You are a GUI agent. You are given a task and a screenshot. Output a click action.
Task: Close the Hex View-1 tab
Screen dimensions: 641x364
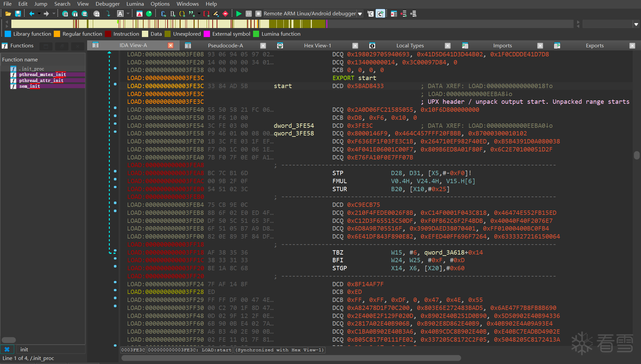click(355, 46)
